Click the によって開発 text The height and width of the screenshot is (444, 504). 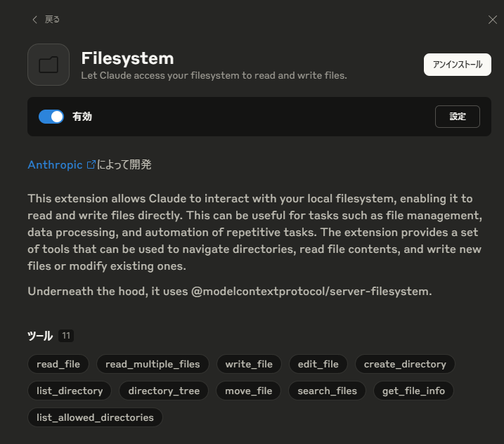point(124,165)
